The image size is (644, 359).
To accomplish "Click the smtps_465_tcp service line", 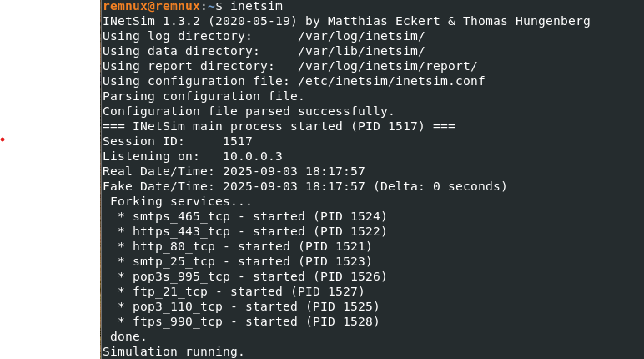I will tap(252, 216).
